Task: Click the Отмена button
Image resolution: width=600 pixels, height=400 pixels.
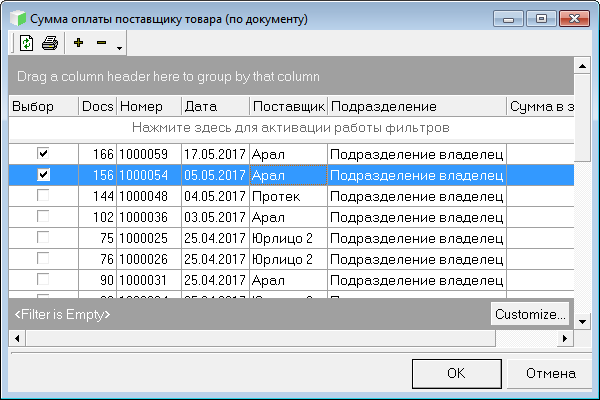Action: tap(551, 374)
